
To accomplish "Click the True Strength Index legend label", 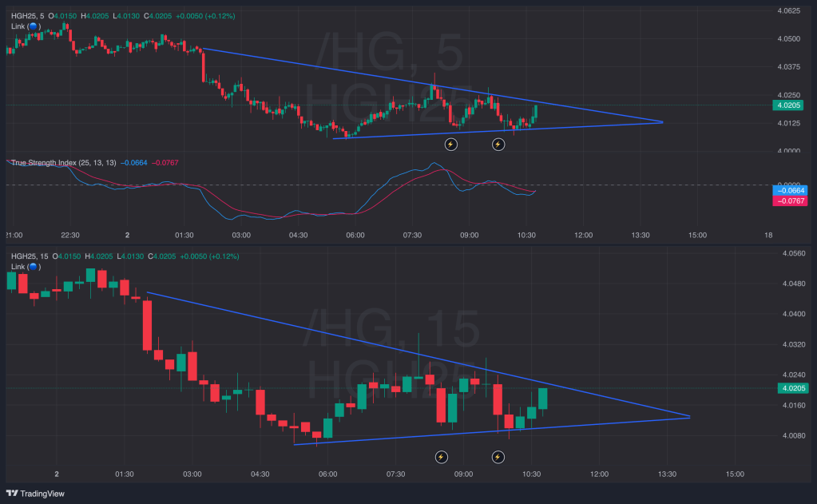I will (43, 163).
